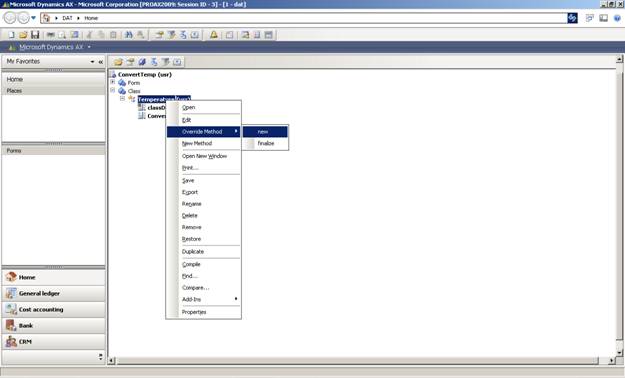Collapse the navigation pane with double chevron
Image resolution: width=625 pixels, height=378 pixels.
(100, 62)
